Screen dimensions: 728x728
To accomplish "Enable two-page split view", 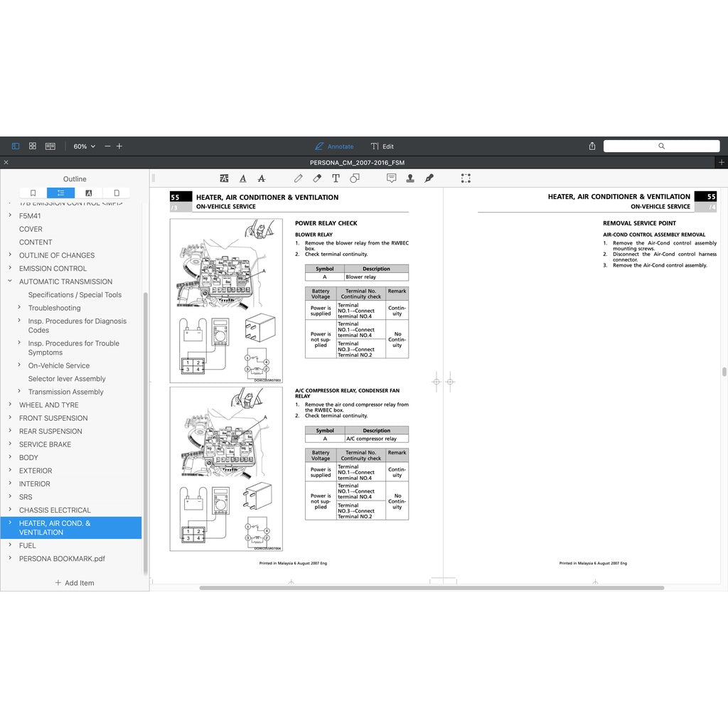I will tap(50, 146).
